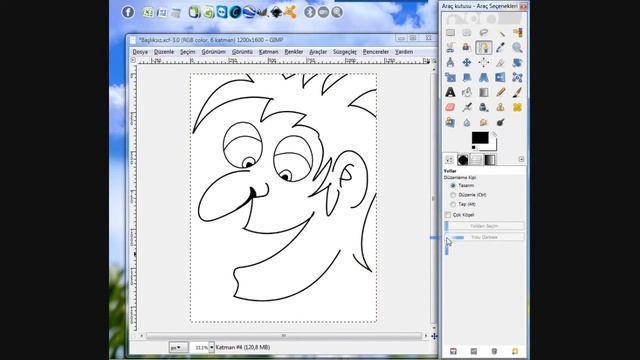
Task: Choose the Tasarım edit mode radio
Action: [453, 185]
